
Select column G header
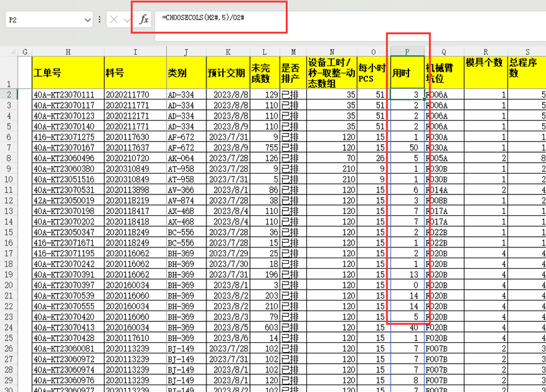[25, 52]
